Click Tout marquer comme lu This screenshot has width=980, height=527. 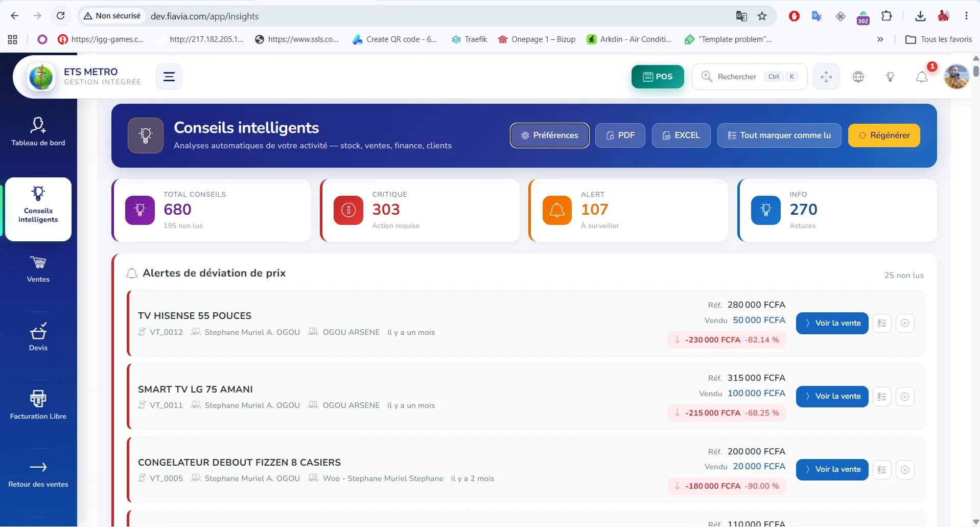coord(779,135)
